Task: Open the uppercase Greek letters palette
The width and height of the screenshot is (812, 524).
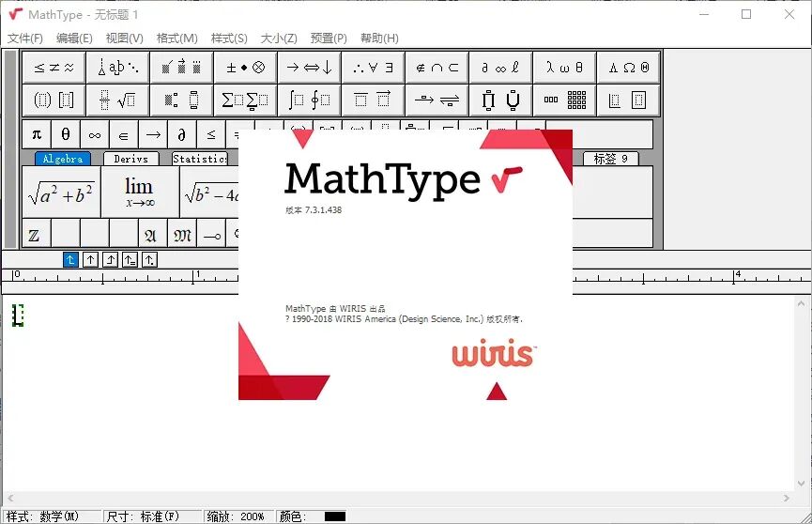Action: coord(628,68)
